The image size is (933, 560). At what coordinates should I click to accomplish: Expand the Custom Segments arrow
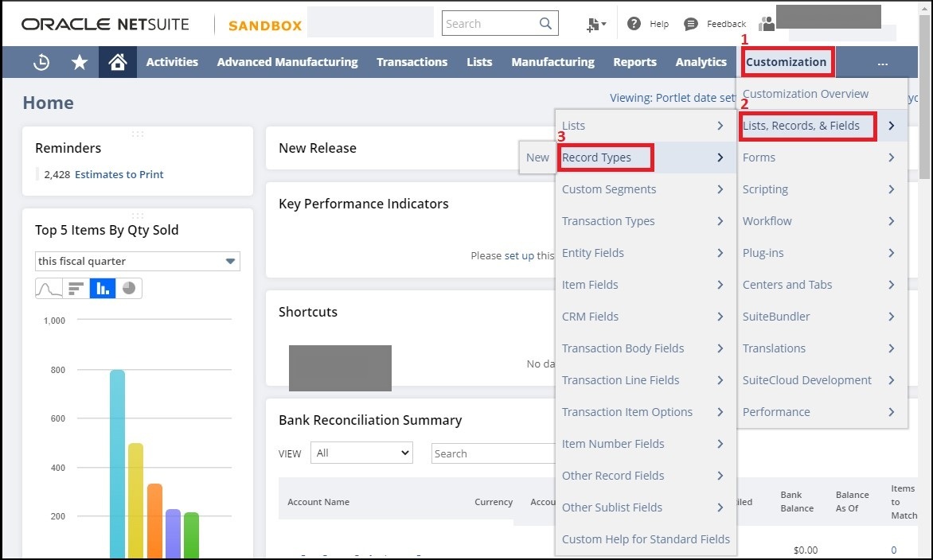(720, 189)
